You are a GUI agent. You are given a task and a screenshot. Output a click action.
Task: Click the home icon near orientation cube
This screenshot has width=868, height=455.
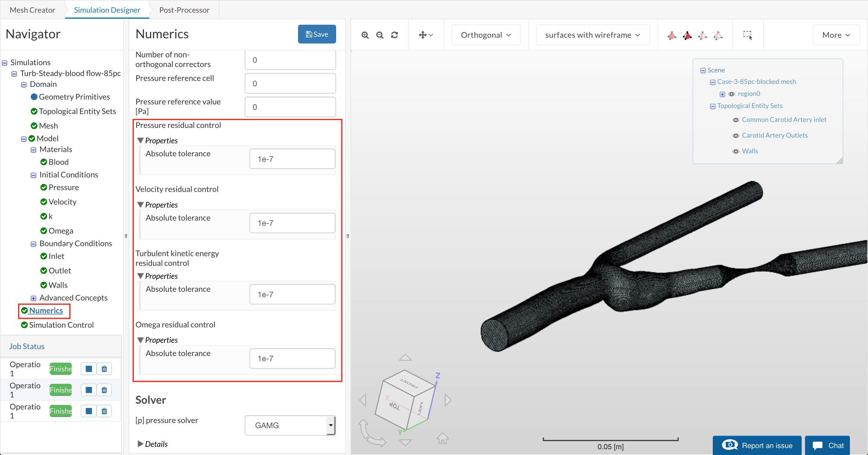(x=442, y=438)
